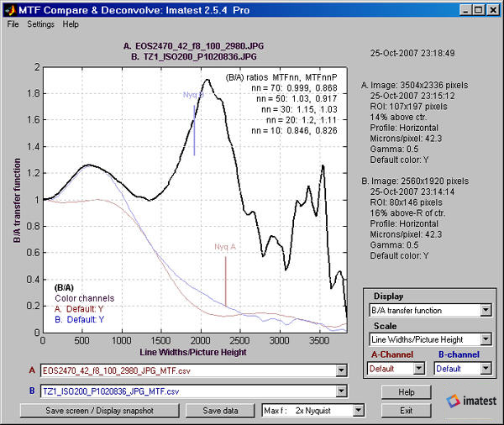This screenshot has height=425, width=504.
Task: Minimize the MTF Compare window
Action: click(465, 10)
